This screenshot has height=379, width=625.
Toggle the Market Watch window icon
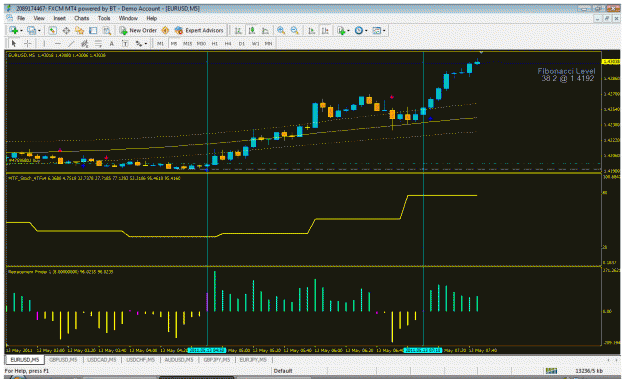pyautogui.click(x=52, y=30)
